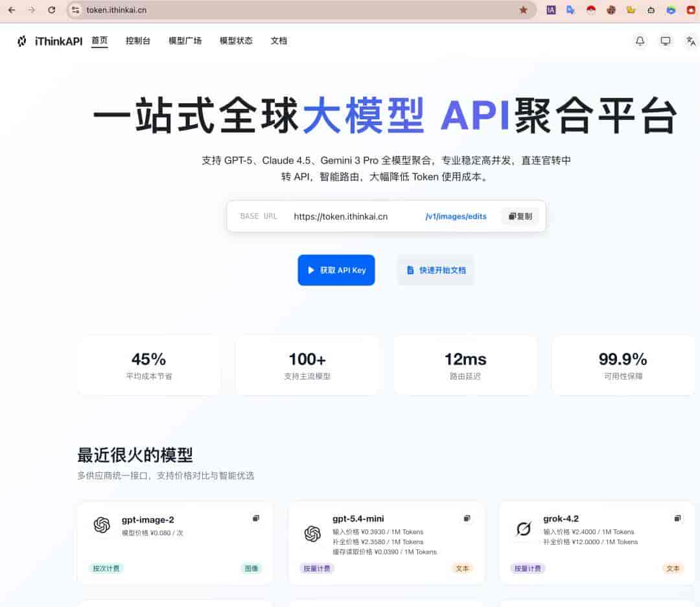Screen dimensions: 700x607
Task: Open the grok-4.2 model name
Action: pyautogui.click(x=561, y=519)
